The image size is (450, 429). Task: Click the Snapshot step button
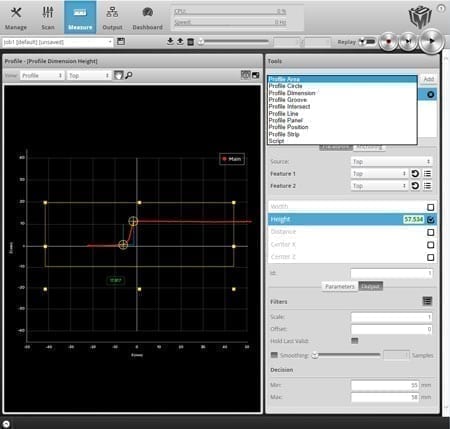click(x=409, y=42)
